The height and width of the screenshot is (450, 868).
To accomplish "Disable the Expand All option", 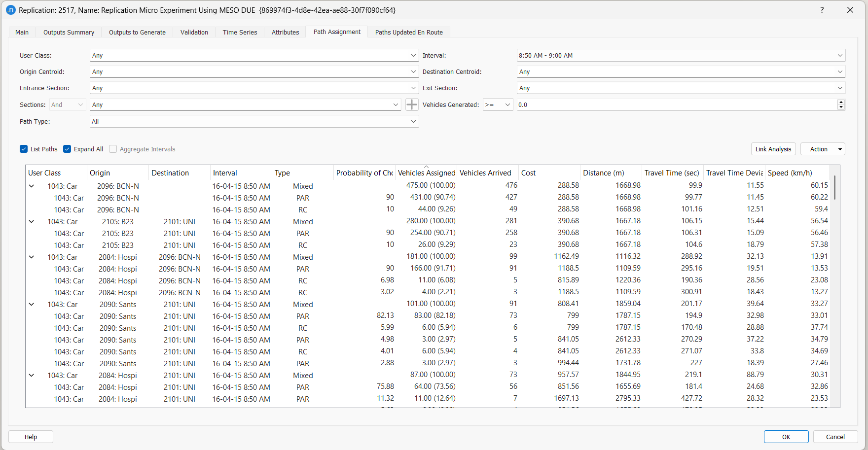I will click(x=67, y=149).
